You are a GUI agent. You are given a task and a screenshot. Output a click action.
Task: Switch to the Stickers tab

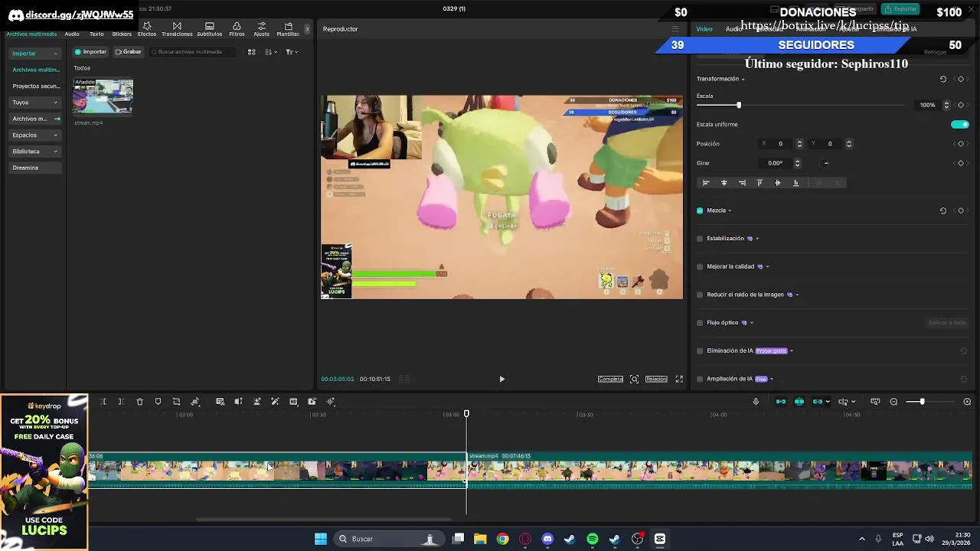122,34
